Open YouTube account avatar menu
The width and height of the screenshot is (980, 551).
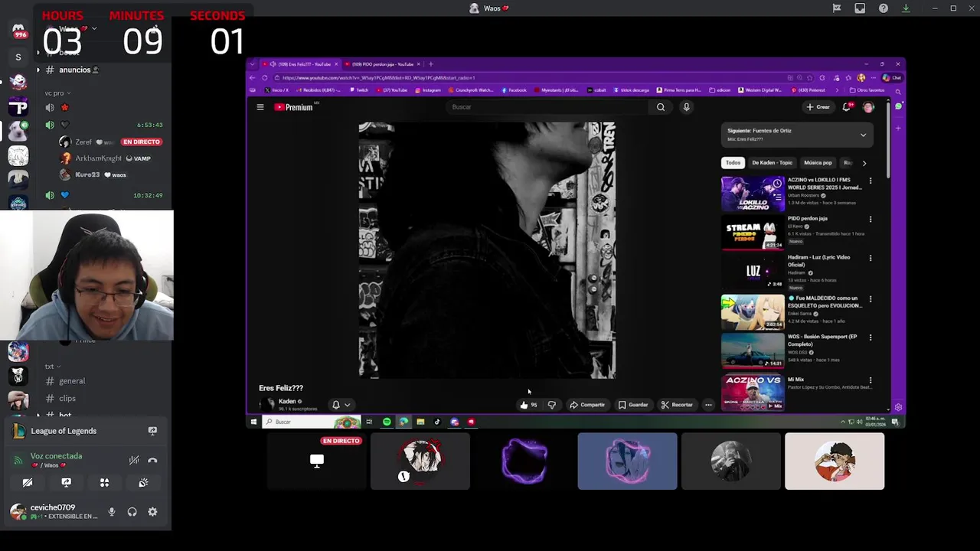(x=868, y=107)
